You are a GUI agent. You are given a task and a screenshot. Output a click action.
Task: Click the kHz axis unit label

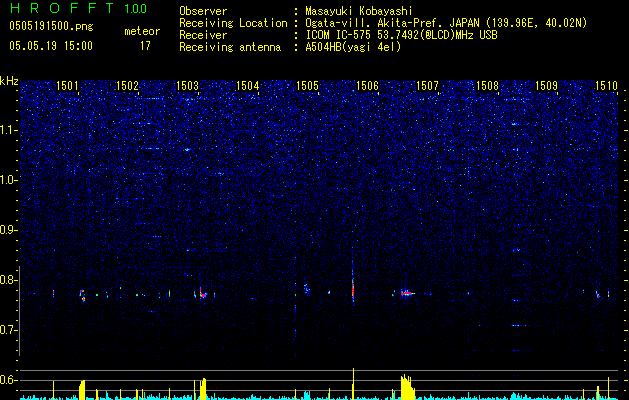(9, 81)
